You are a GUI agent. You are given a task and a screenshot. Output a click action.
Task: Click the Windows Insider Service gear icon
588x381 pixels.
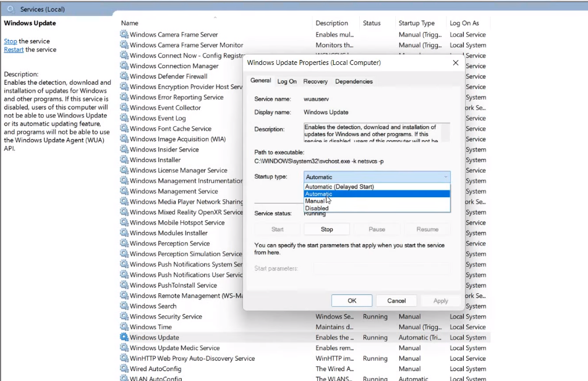[124, 149]
